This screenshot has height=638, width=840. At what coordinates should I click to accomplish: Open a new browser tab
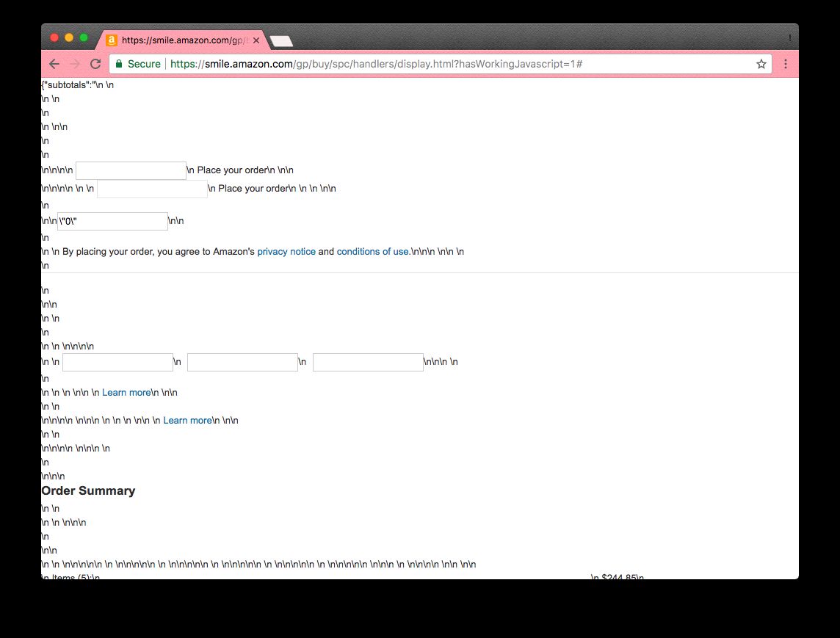pyautogui.click(x=281, y=41)
